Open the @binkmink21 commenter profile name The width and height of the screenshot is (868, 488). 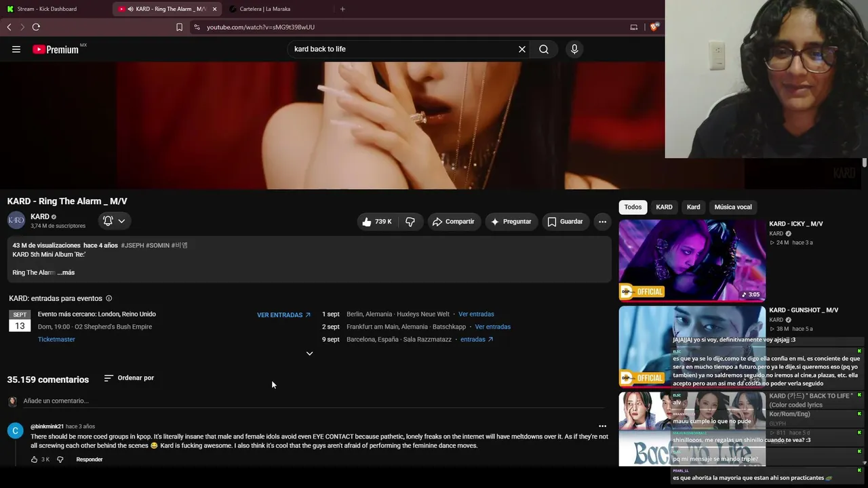47,426
